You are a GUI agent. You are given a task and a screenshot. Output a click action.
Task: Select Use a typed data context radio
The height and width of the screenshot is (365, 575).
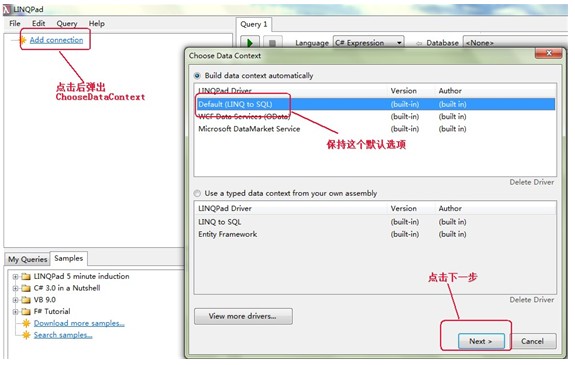(197, 193)
